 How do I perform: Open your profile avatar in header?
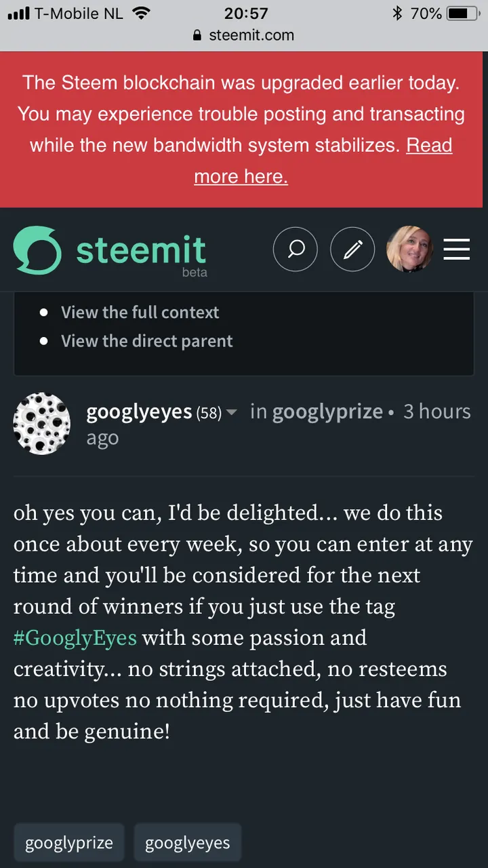click(x=409, y=250)
